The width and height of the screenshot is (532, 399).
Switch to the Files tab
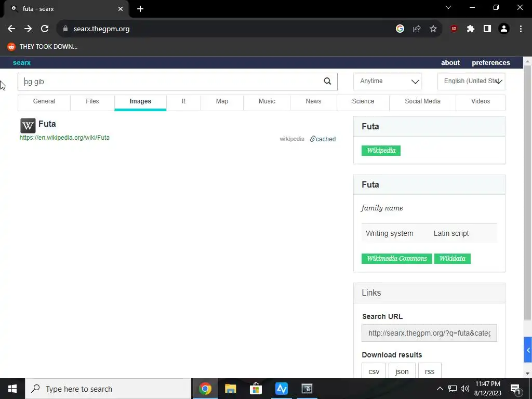click(92, 101)
